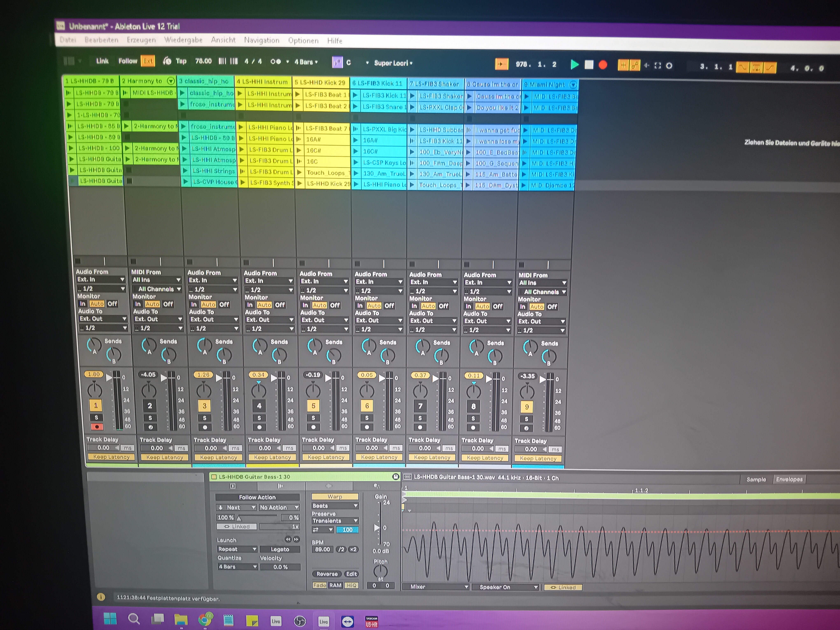Open the Tascam US-HR taskbar icon
This screenshot has width=840, height=630.
click(371, 621)
